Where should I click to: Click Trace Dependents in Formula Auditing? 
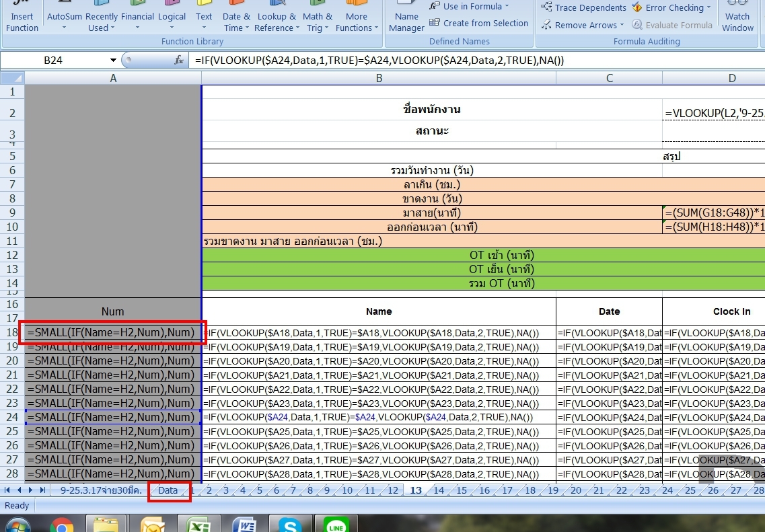point(583,7)
